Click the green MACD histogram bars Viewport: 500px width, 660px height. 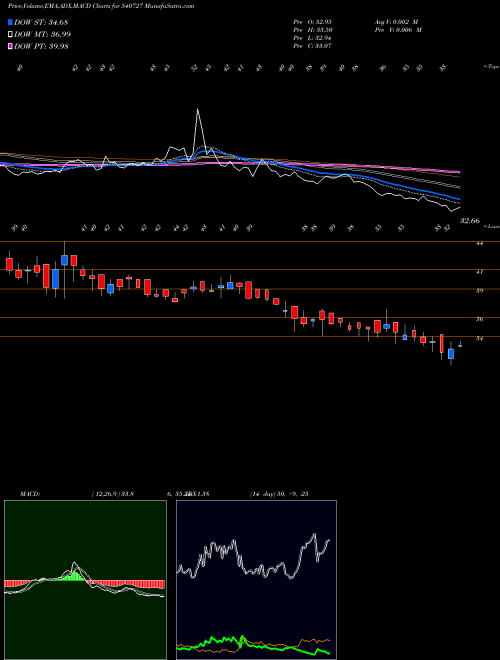[x=75, y=576]
